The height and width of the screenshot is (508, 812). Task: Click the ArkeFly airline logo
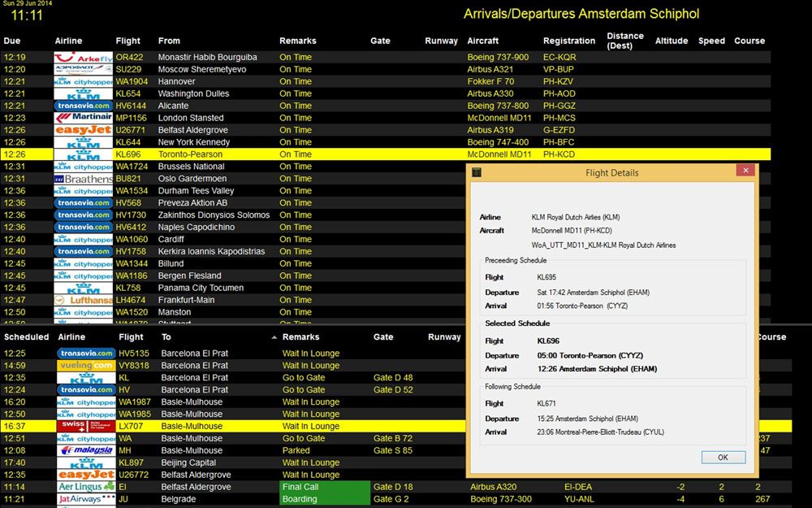tap(83, 58)
